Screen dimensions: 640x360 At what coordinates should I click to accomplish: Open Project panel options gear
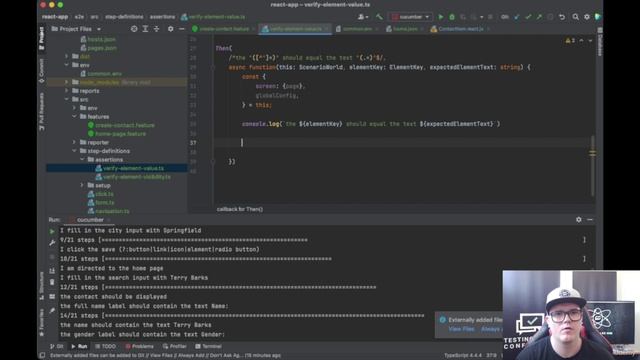[171, 29]
